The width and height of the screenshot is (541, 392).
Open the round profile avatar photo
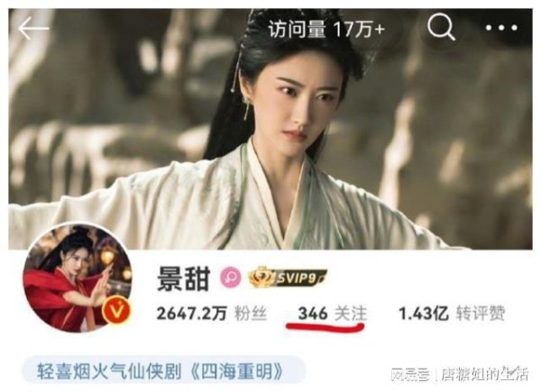pyautogui.click(x=78, y=278)
